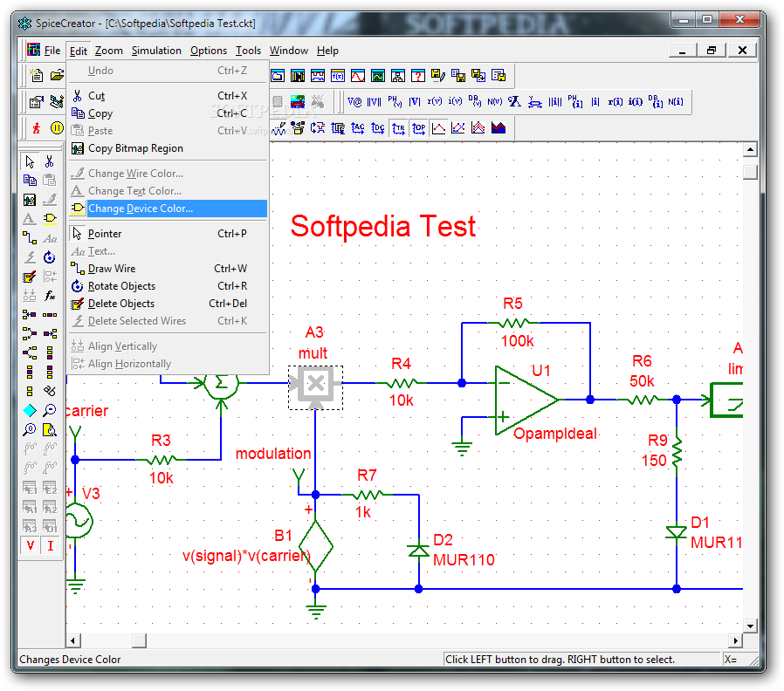Image resolution: width=784 pixels, height=691 pixels.
Task: Toggle the red V voltage marker button
Action: click(30, 545)
